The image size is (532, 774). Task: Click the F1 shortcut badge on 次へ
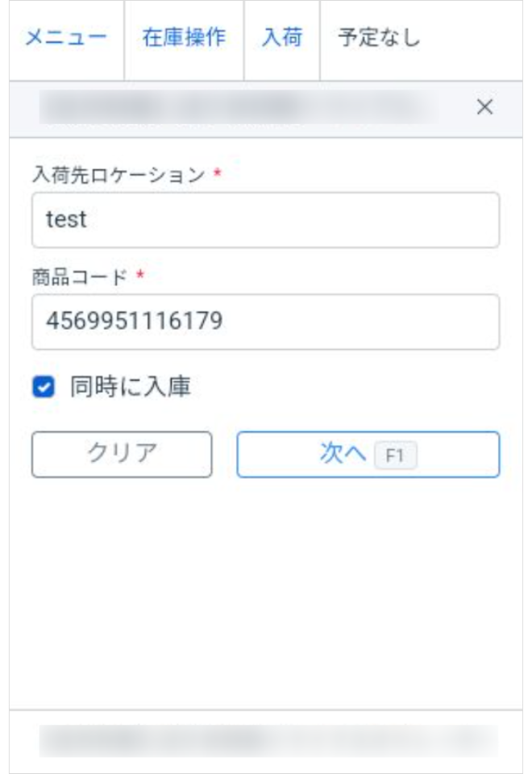[x=395, y=456]
